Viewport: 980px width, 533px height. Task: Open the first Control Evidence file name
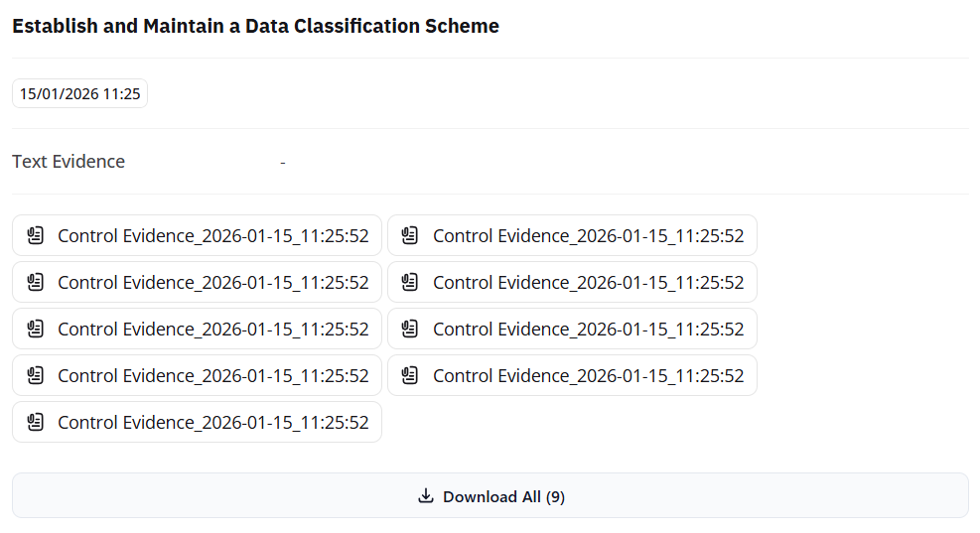pyautogui.click(x=213, y=236)
